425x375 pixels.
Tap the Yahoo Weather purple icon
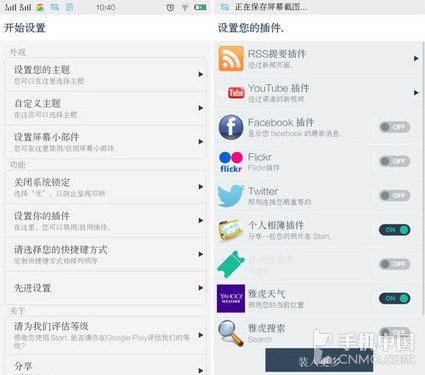click(x=231, y=298)
